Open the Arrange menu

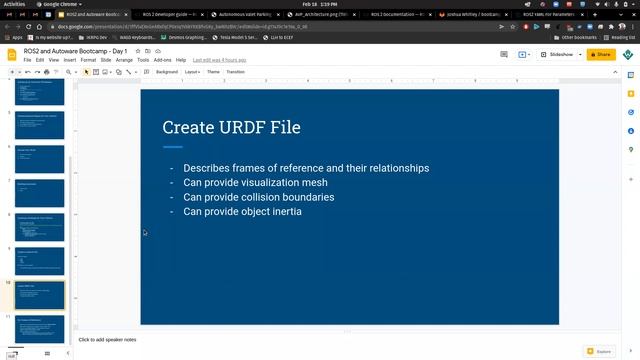[x=124, y=60]
